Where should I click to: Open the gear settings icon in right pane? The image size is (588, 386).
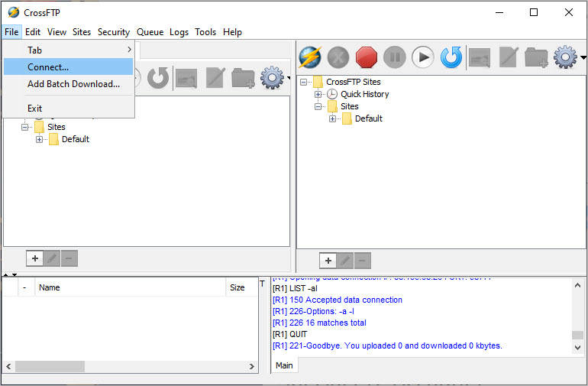pyautogui.click(x=565, y=57)
